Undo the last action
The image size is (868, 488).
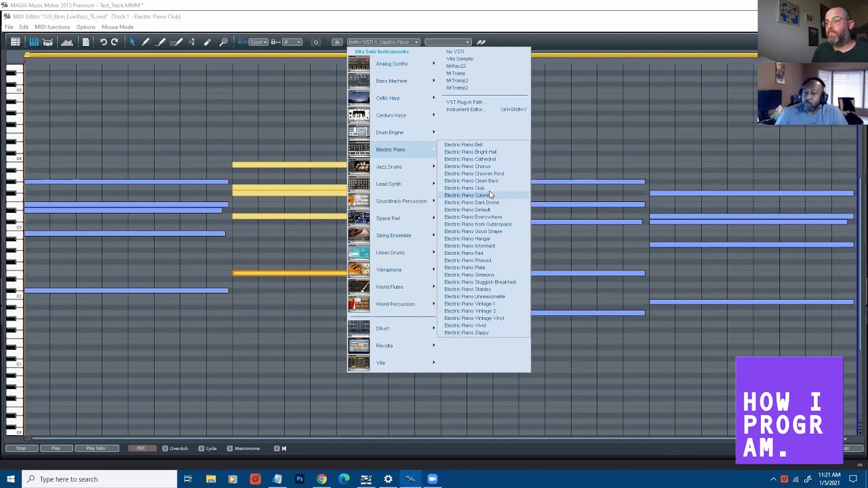[x=103, y=42]
